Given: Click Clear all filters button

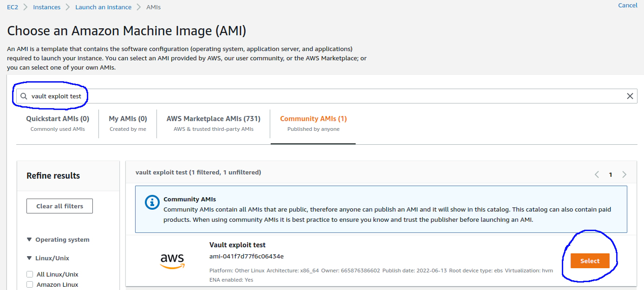Looking at the screenshot, I should click(x=60, y=206).
